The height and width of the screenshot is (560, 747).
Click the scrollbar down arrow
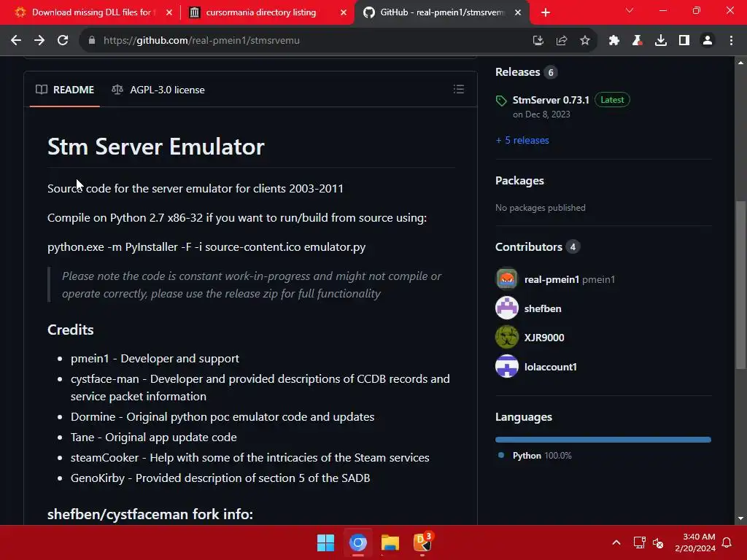pos(740,518)
